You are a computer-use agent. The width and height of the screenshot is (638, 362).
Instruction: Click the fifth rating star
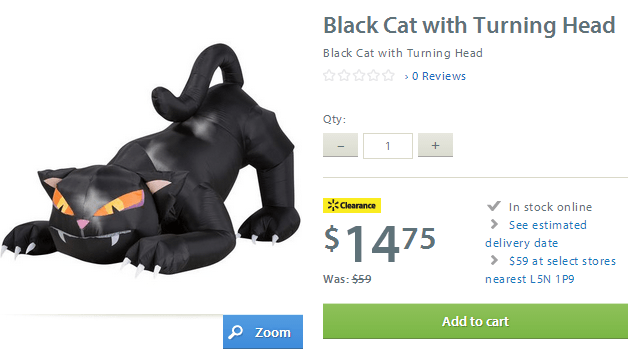tap(389, 76)
